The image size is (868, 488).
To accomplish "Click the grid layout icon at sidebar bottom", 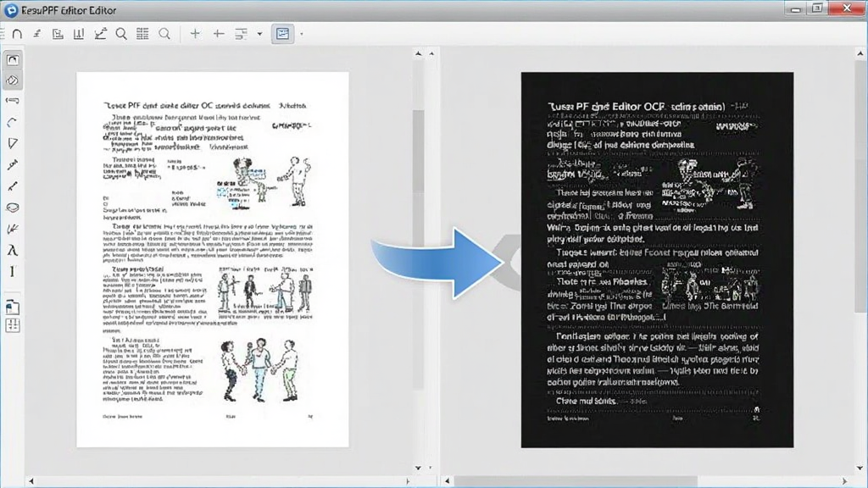I will [x=13, y=325].
